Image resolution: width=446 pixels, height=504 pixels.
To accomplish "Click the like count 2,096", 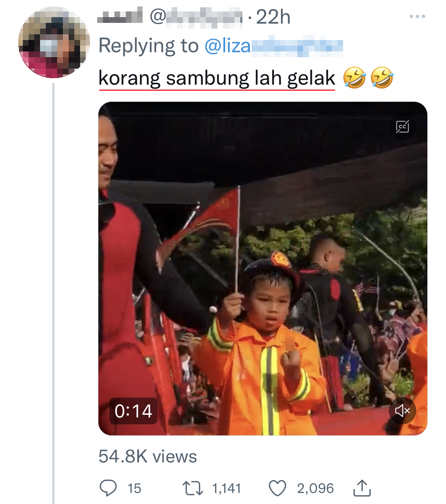I will (x=315, y=488).
